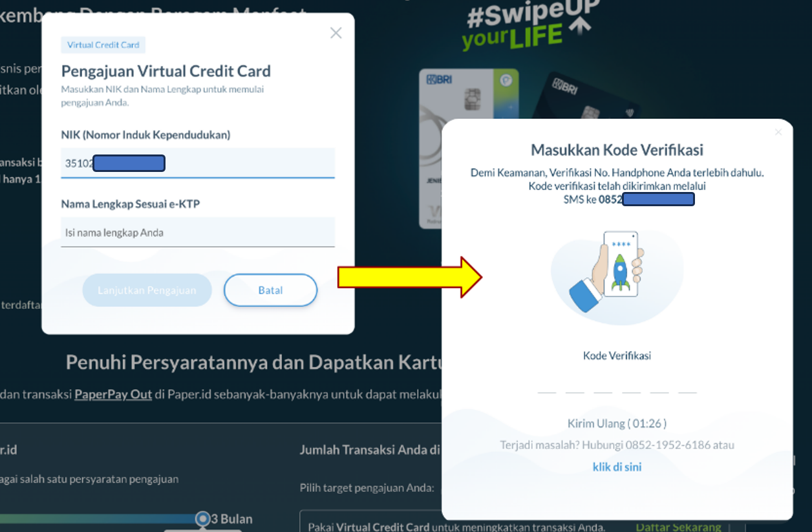The width and height of the screenshot is (812, 532).
Task: Focus the NIK number input field
Action: pos(198,163)
